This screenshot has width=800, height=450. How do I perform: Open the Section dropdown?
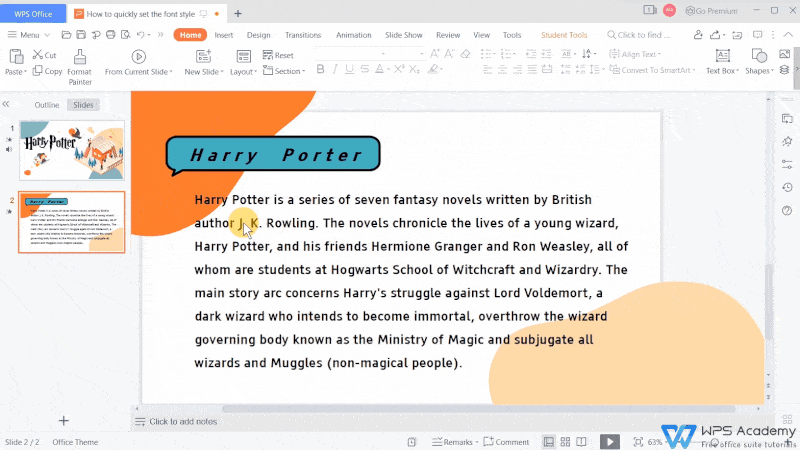[284, 71]
